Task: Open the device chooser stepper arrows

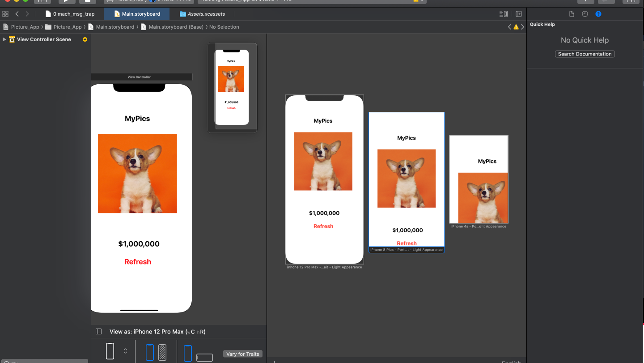Action: [125, 351]
